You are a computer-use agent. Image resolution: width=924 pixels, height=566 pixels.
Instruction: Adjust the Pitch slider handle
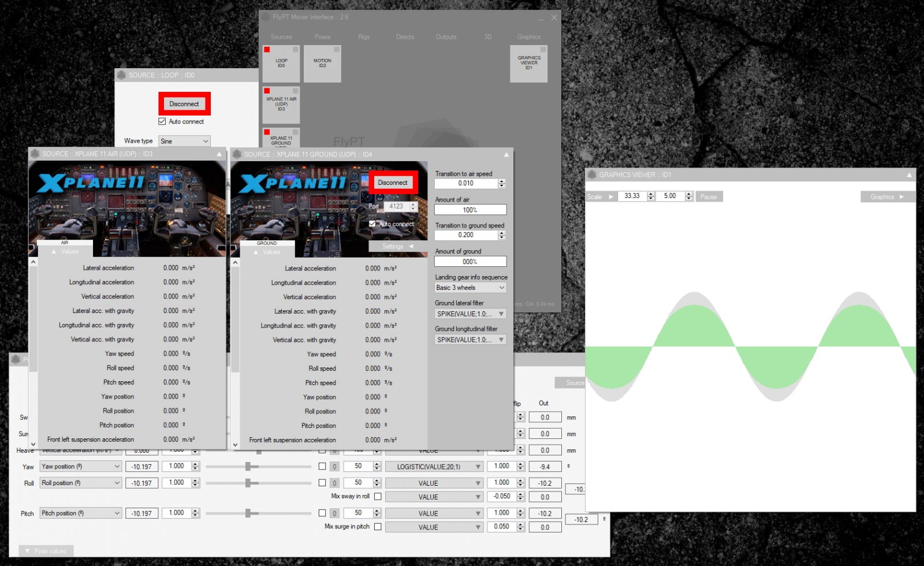coord(248,513)
